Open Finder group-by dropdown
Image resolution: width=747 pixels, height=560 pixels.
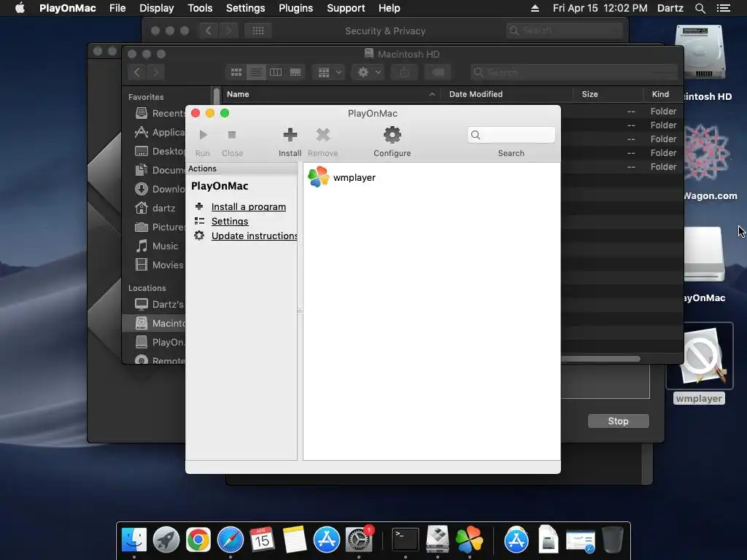point(329,72)
